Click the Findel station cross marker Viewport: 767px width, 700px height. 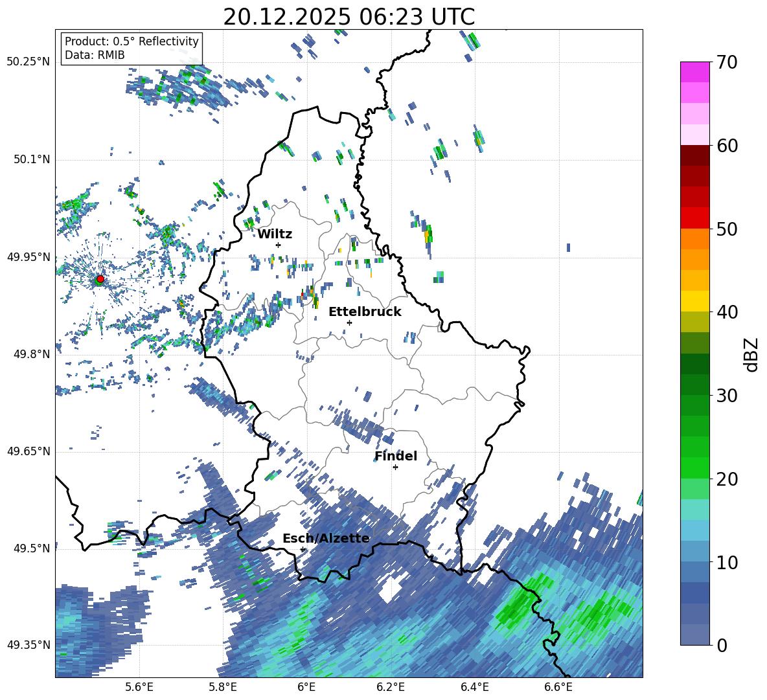[395, 468]
